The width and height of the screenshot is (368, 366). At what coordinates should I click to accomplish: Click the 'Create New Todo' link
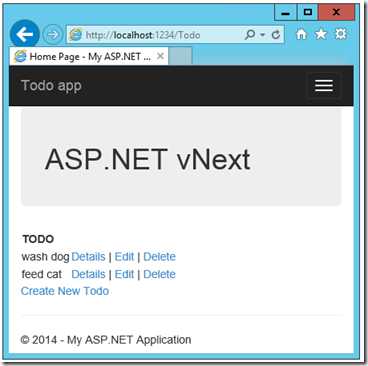coord(65,291)
